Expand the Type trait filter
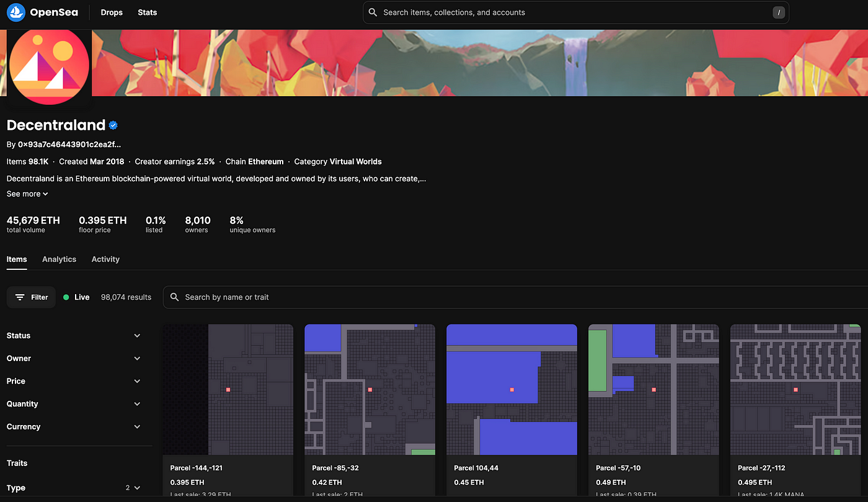The width and height of the screenshot is (868, 502). 74,488
